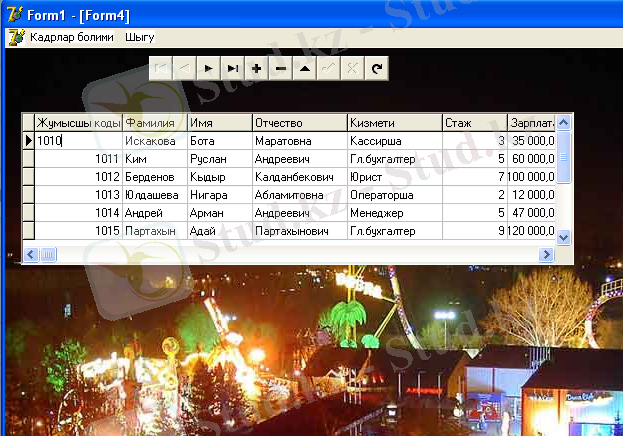Select the row indicator for record 1012
Image resolution: width=623 pixels, height=436 pixels.
point(29,177)
